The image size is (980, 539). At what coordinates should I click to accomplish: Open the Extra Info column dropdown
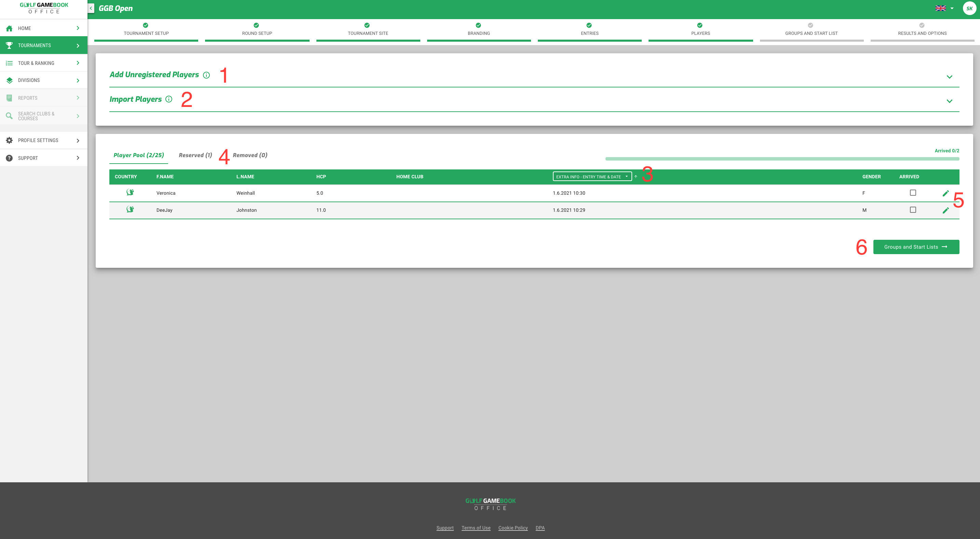pos(591,176)
